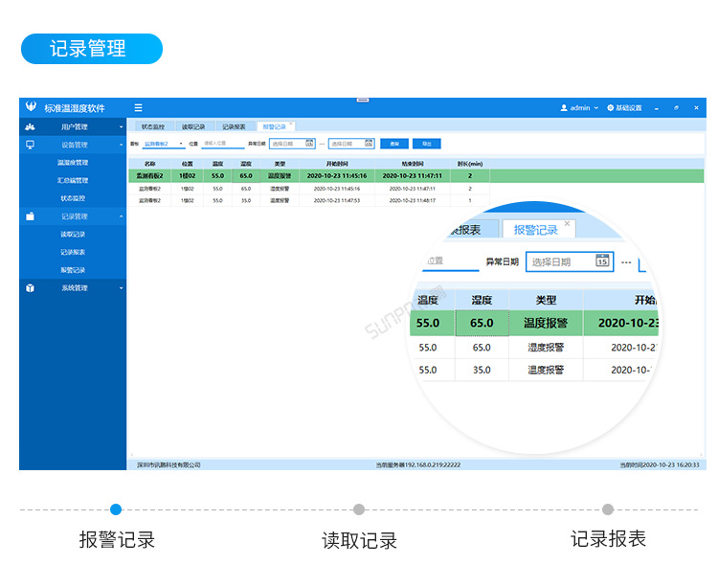The image size is (718, 588).
Task: Select the active 报警记录 tab
Action: coord(275,126)
